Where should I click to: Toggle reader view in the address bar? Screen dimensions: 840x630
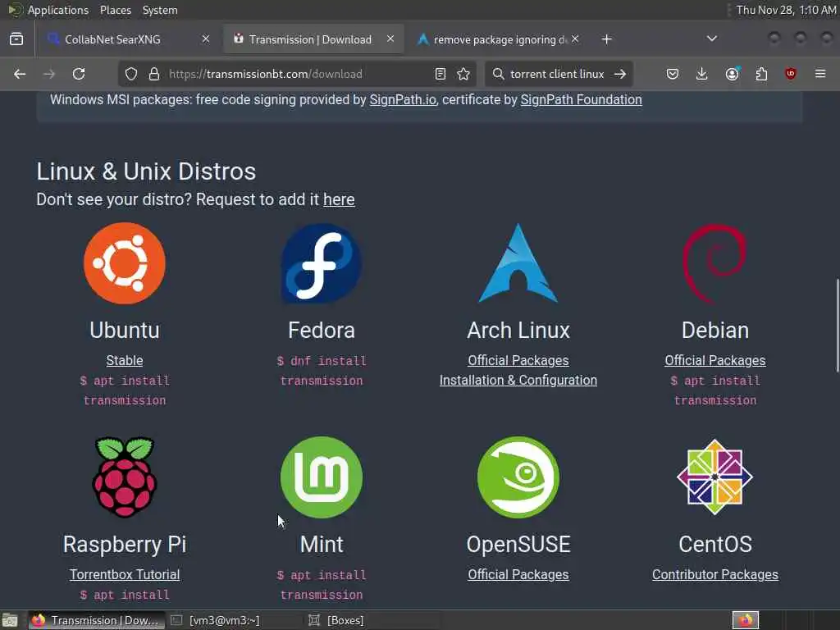point(441,74)
